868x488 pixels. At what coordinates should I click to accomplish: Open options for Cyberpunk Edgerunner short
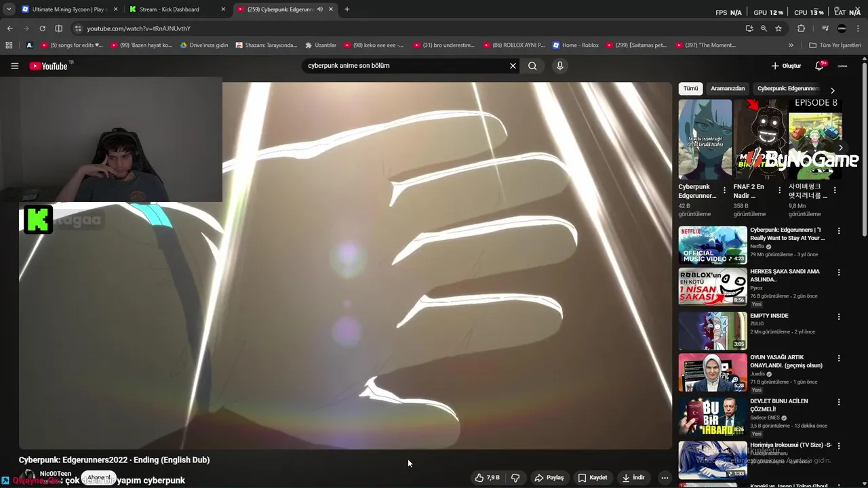[x=724, y=190]
